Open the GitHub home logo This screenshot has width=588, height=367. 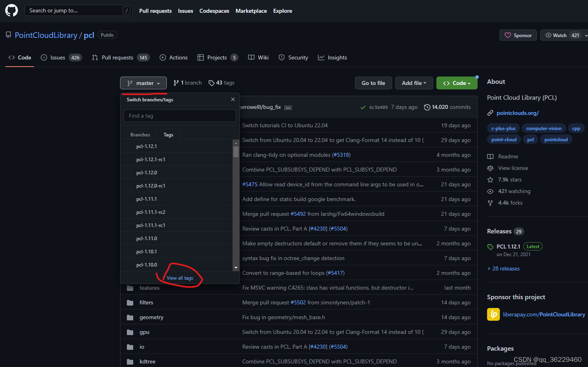[x=12, y=10]
